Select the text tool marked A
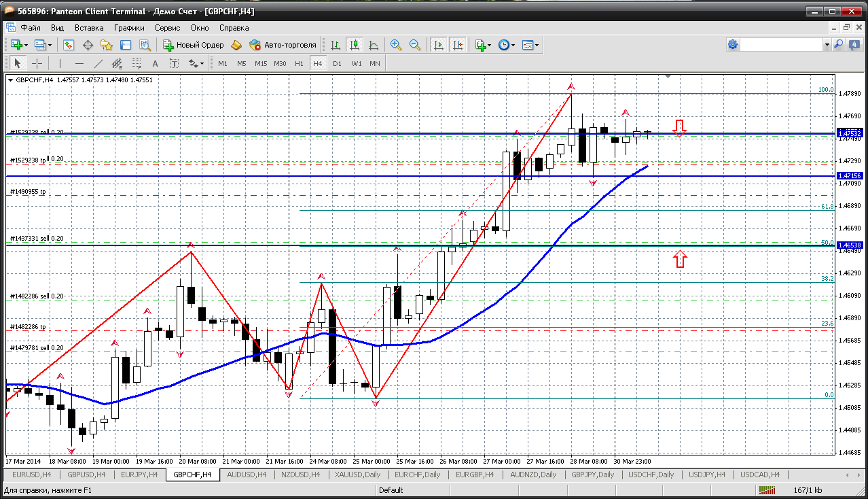868x499 pixels. pos(156,63)
